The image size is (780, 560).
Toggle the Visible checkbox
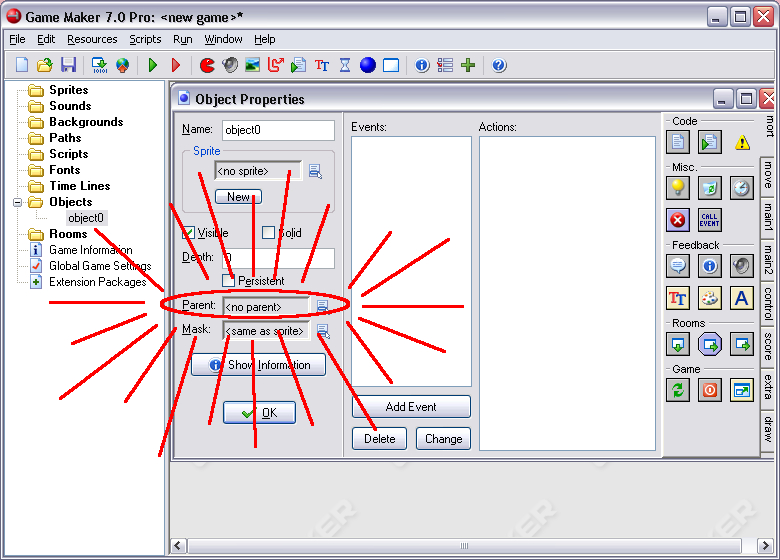(188, 233)
